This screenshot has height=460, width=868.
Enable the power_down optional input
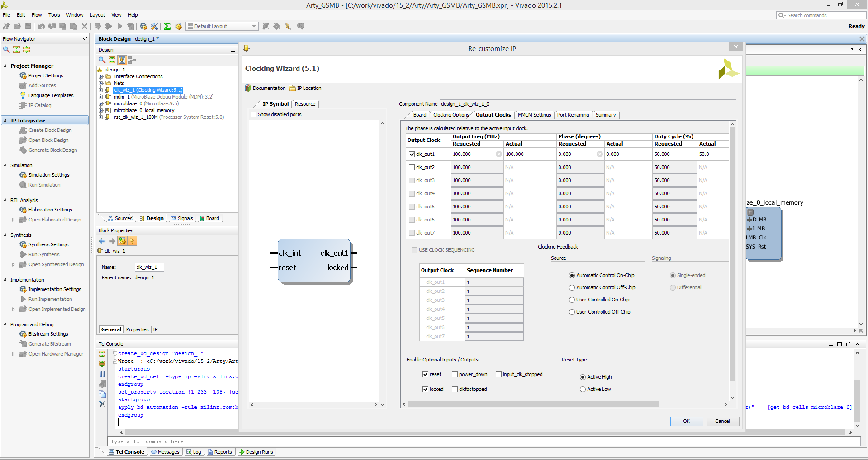[x=455, y=374]
